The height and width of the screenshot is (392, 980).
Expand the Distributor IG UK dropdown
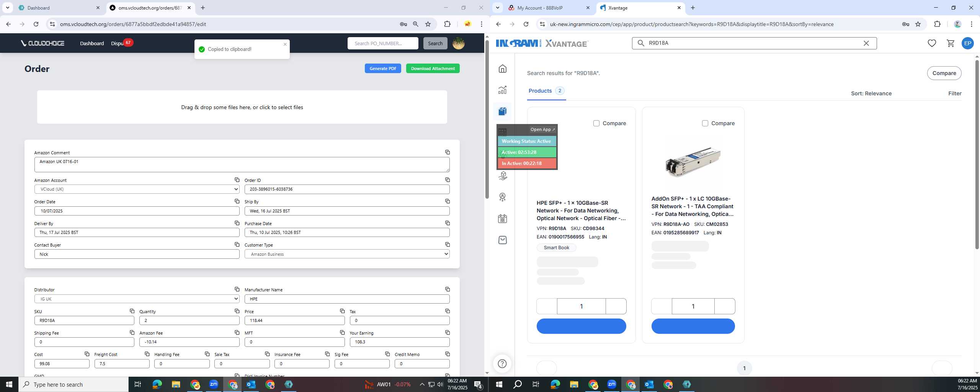pos(137,299)
